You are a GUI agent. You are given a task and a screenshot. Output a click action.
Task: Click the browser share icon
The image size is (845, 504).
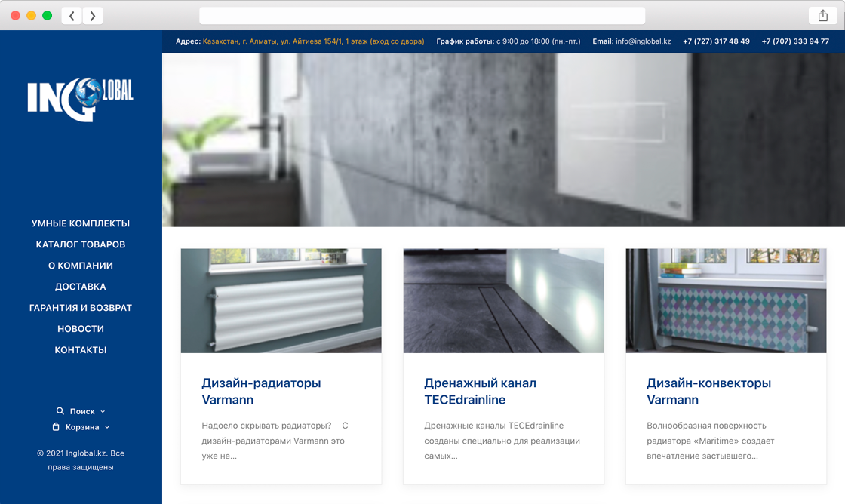[x=822, y=16]
